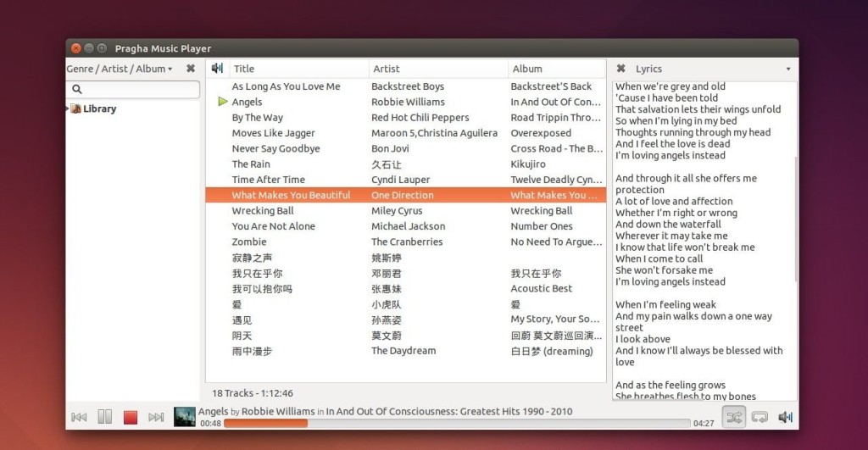
Task: Select the track Time After Time
Action: 269,180
